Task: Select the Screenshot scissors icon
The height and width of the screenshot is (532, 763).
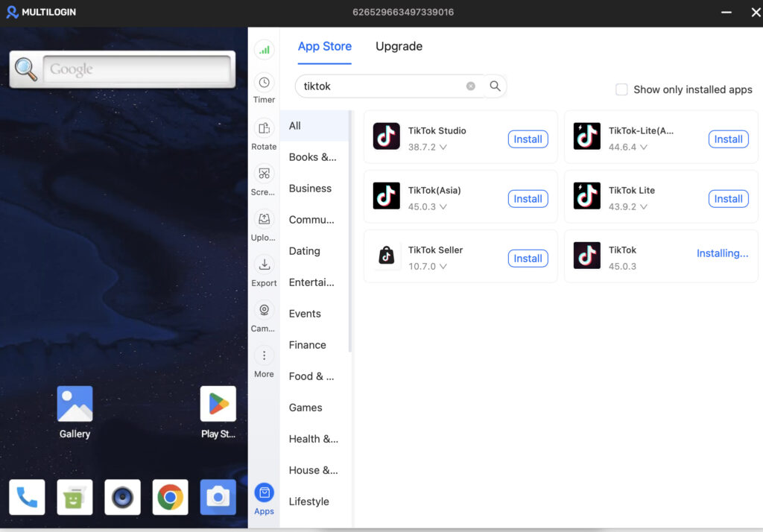Action: point(264,174)
